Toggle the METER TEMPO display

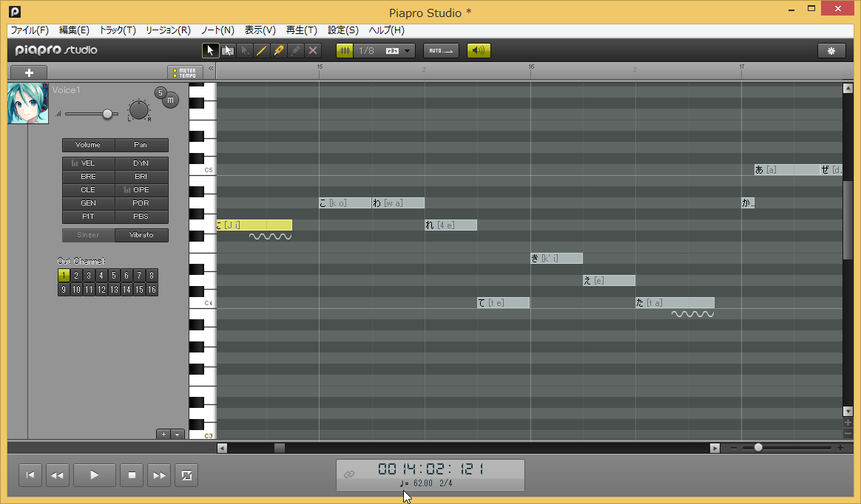[185, 72]
